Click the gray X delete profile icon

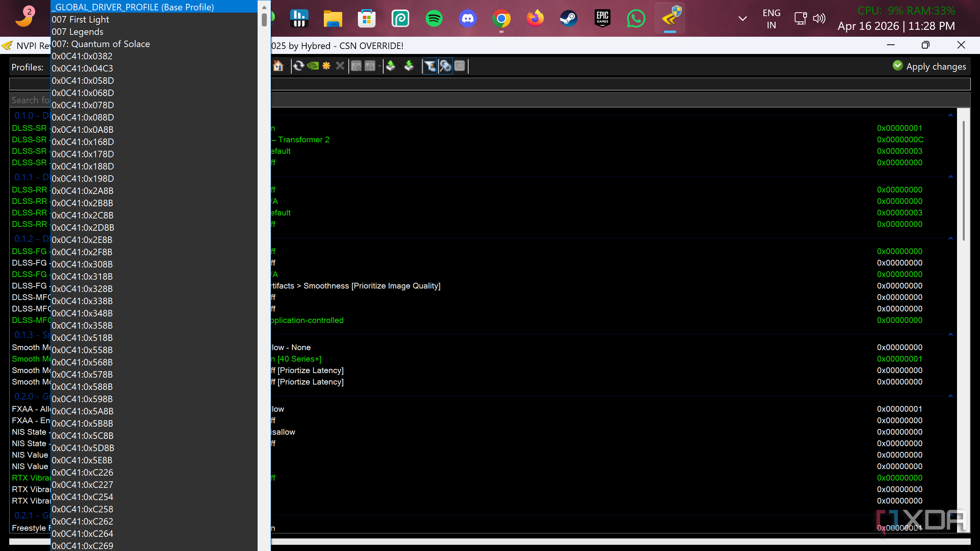[x=340, y=66]
